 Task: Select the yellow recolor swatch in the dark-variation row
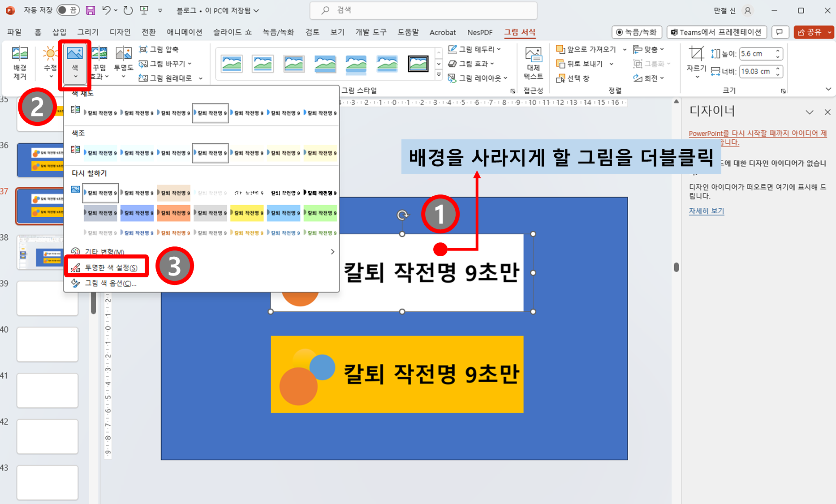coord(247,213)
